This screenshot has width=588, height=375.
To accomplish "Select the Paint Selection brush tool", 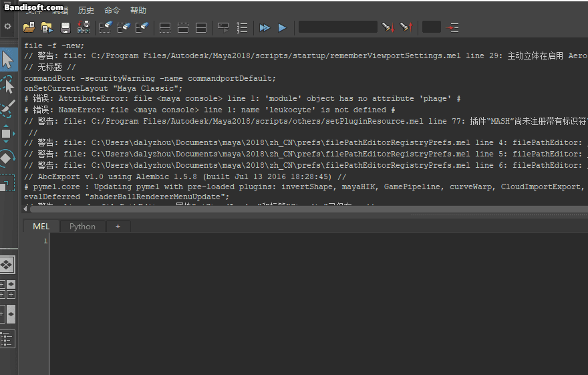I will (7, 108).
